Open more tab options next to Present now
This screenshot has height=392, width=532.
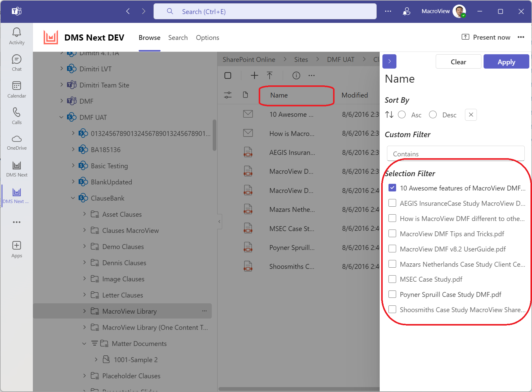coord(521,37)
